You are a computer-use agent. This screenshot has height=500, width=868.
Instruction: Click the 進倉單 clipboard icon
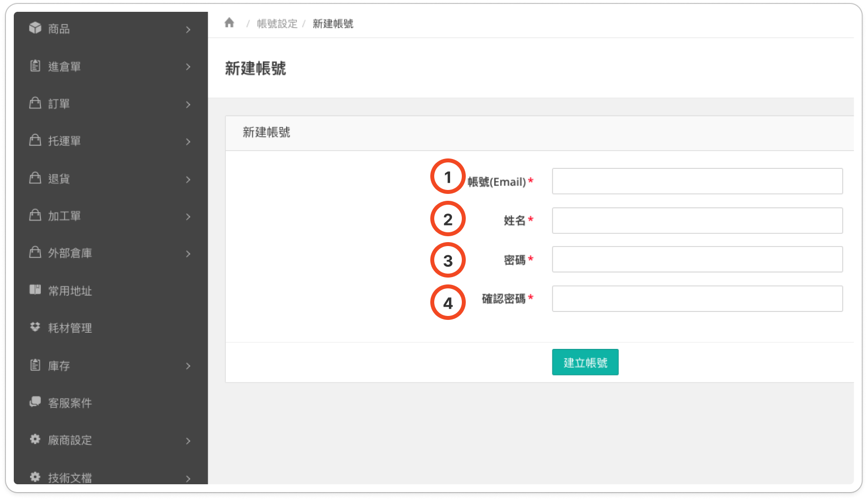[35, 66]
